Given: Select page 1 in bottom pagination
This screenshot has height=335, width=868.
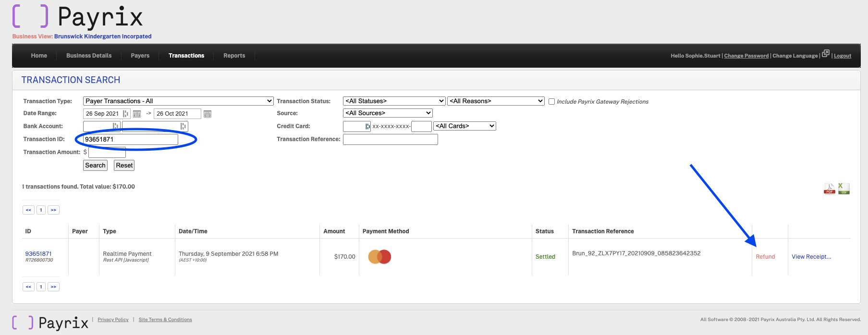Looking at the screenshot, I should 41,287.
